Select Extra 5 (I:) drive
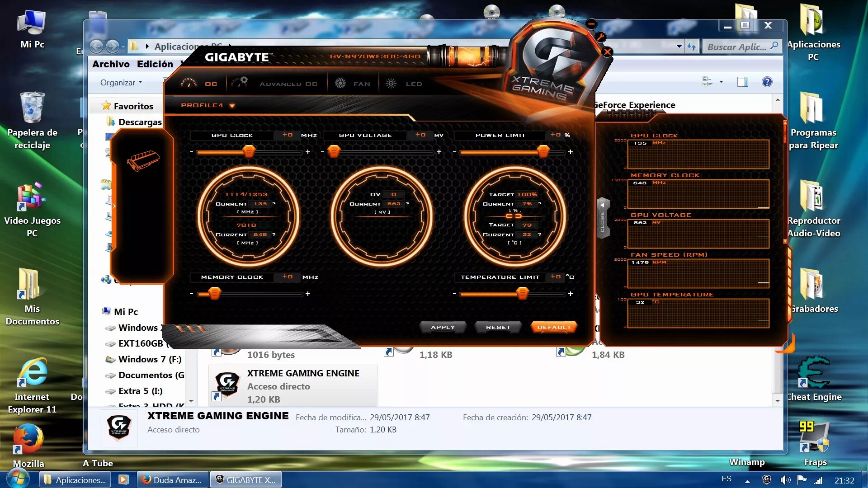The image size is (868, 488). [134, 391]
